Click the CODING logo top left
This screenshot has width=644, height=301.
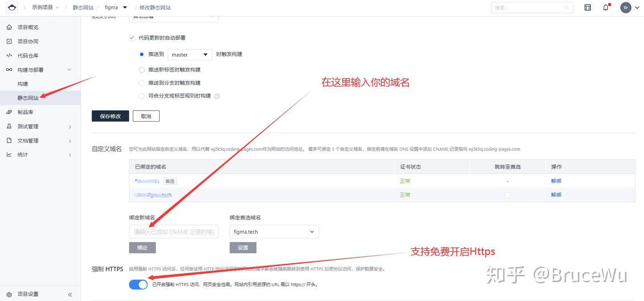(x=12, y=7)
